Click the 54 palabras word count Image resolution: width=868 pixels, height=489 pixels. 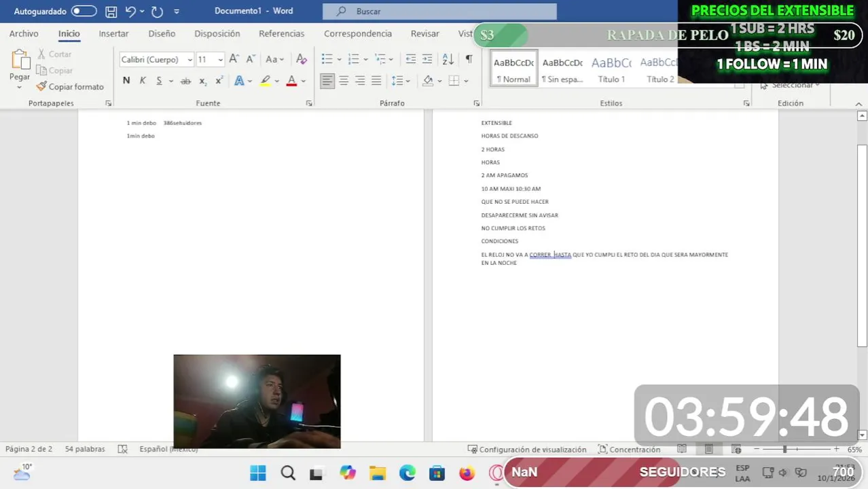pyautogui.click(x=85, y=449)
